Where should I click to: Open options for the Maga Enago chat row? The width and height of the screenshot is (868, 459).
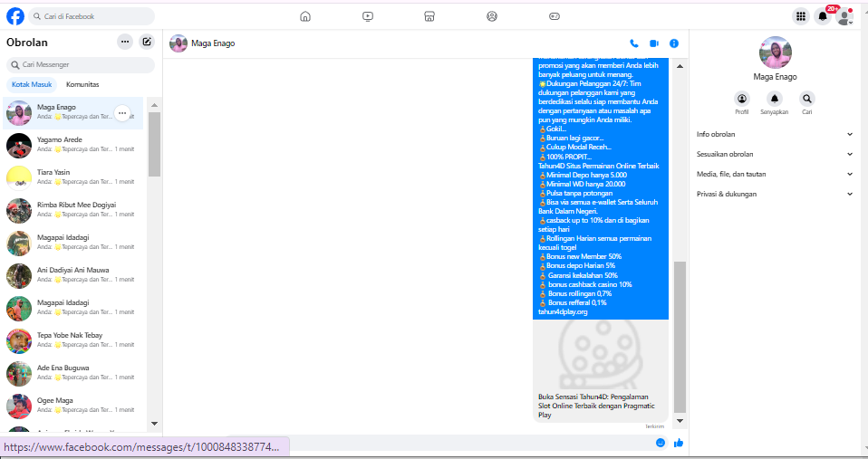click(x=122, y=113)
